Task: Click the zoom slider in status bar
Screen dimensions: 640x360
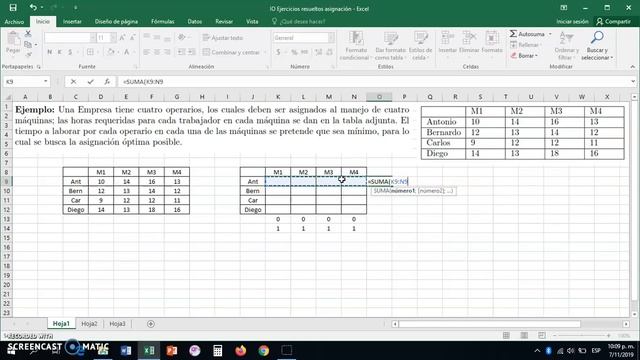Action: [582, 336]
